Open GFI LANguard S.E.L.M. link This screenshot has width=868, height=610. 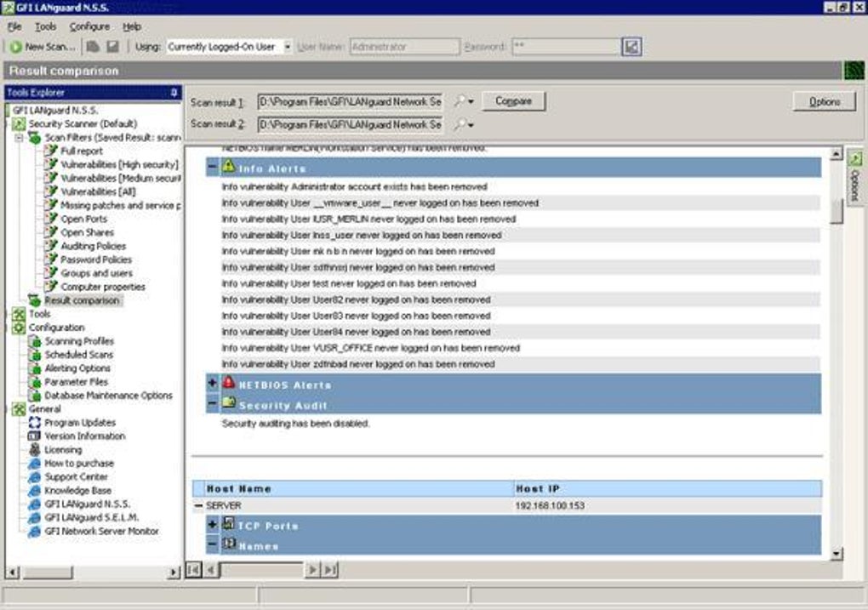pyautogui.click(x=91, y=517)
